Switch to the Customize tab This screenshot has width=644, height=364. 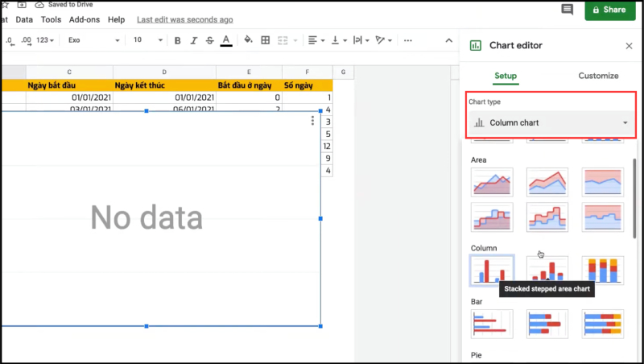click(598, 76)
